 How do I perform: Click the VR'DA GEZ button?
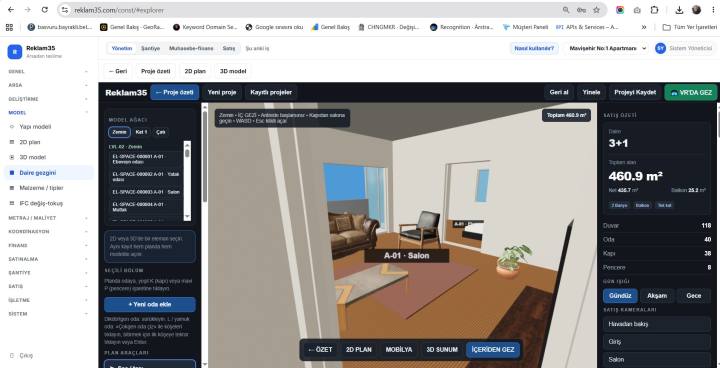691,92
